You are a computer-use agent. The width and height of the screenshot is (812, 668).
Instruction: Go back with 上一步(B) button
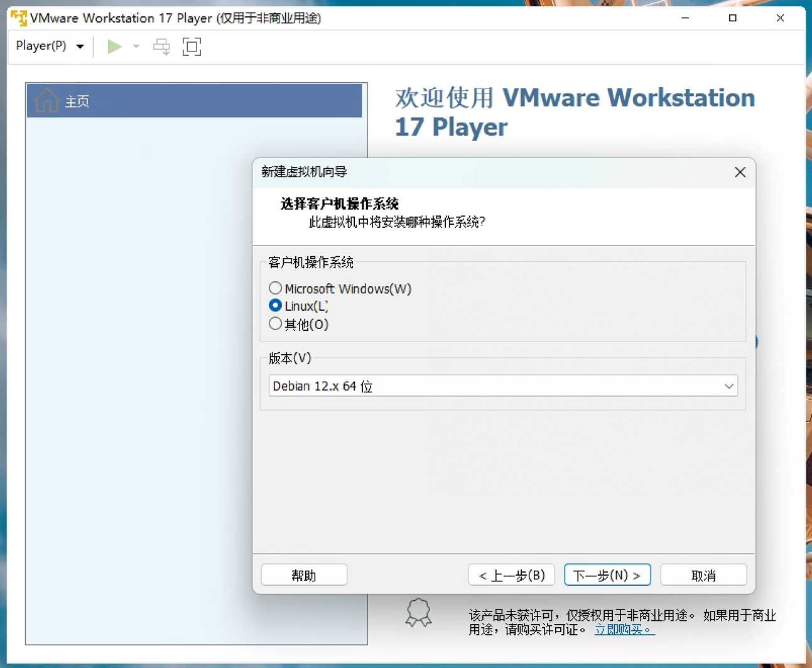(x=511, y=575)
